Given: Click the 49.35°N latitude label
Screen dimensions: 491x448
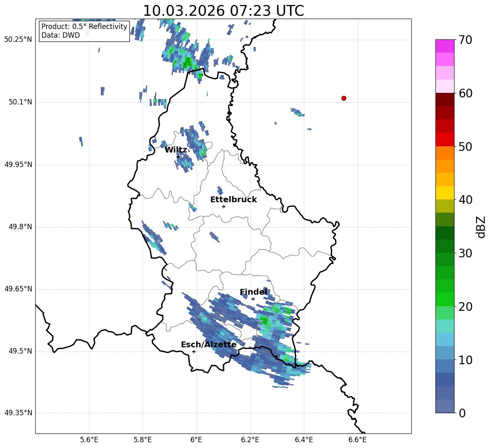Looking at the screenshot, I should pos(18,413).
